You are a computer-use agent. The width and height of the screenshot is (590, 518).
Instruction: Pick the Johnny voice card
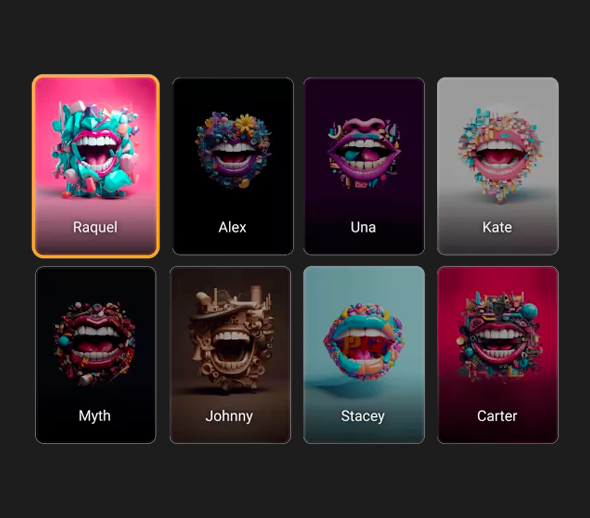click(x=230, y=355)
